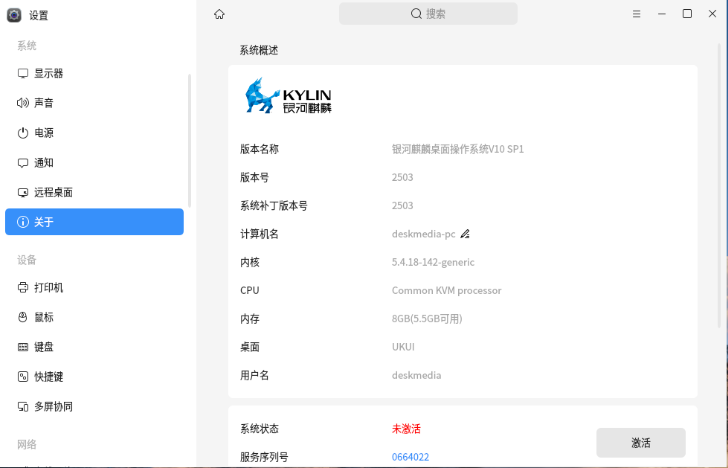728x468 pixels.
Task: Open 键盘 settings
Action: (94, 347)
